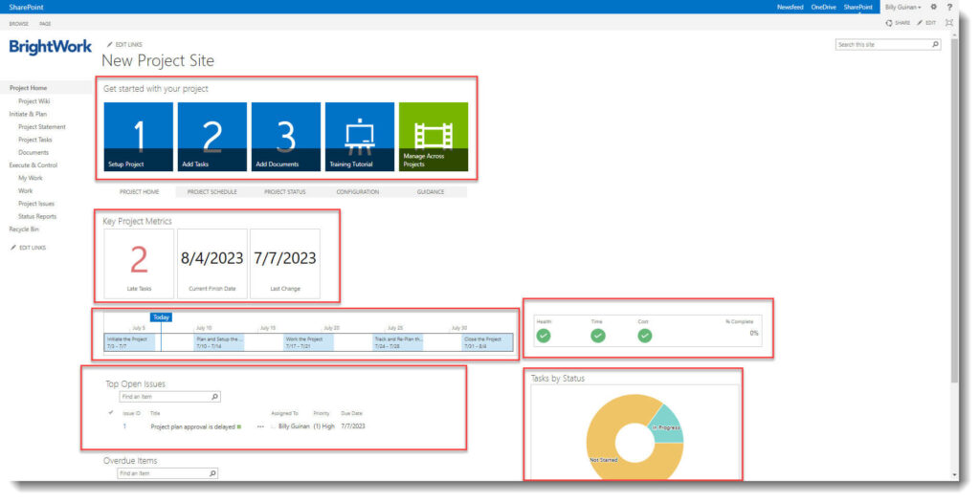Open the Add Documents tile
This screenshot has width=980, height=502.
pos(285,137)
